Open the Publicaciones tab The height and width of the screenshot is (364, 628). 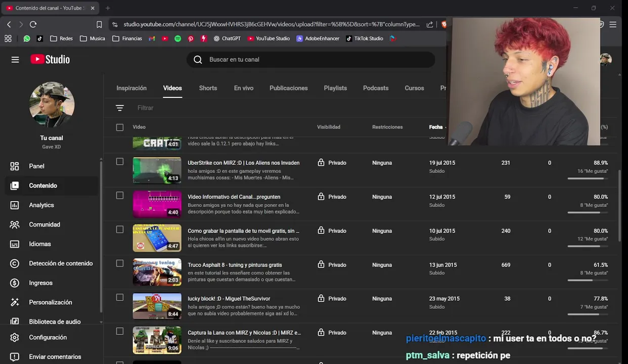(x=289, y=88)
